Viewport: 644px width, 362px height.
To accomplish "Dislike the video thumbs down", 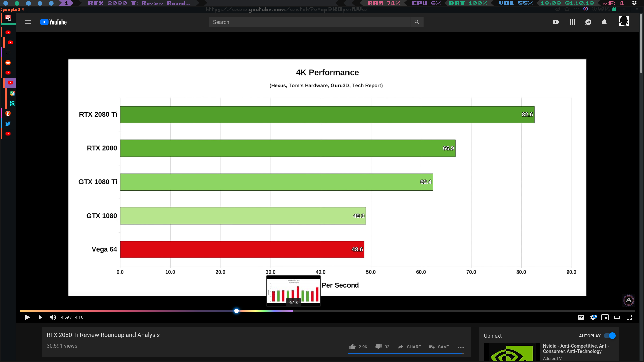I will pyautogui.click(x=378, y=347).
